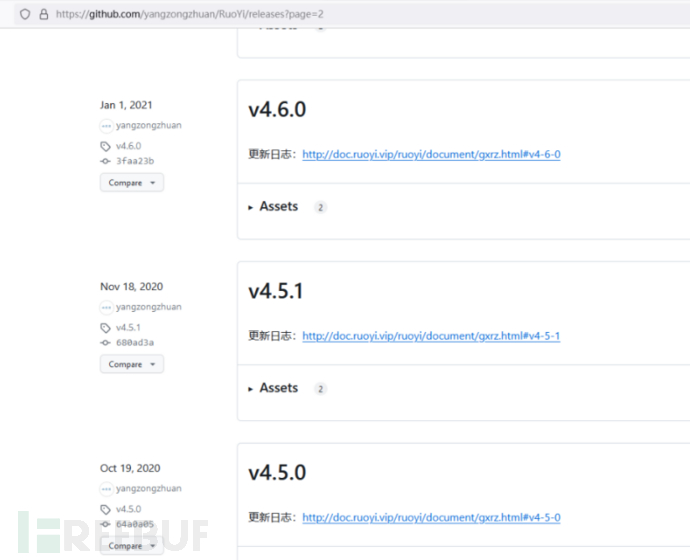Click the v4.5.1 release title heading

[x=276, y=291]
